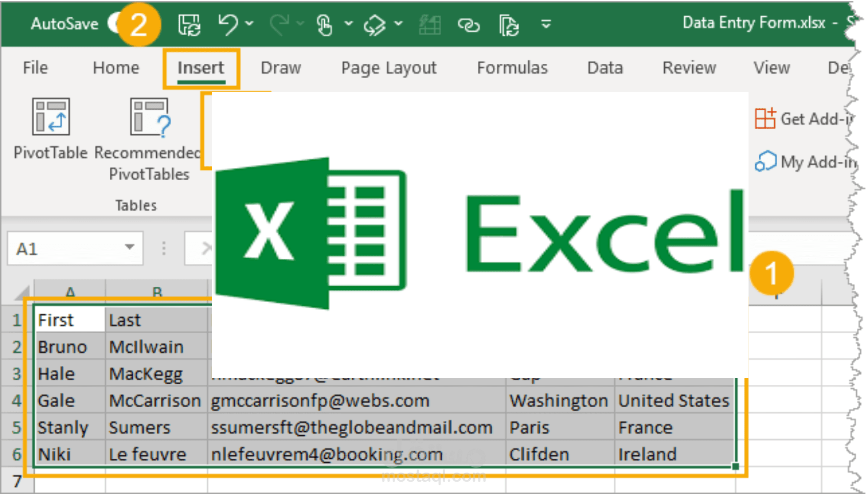Select row 1 header
Viewport: 868px width, 495px height.
(x=17, y=320)
